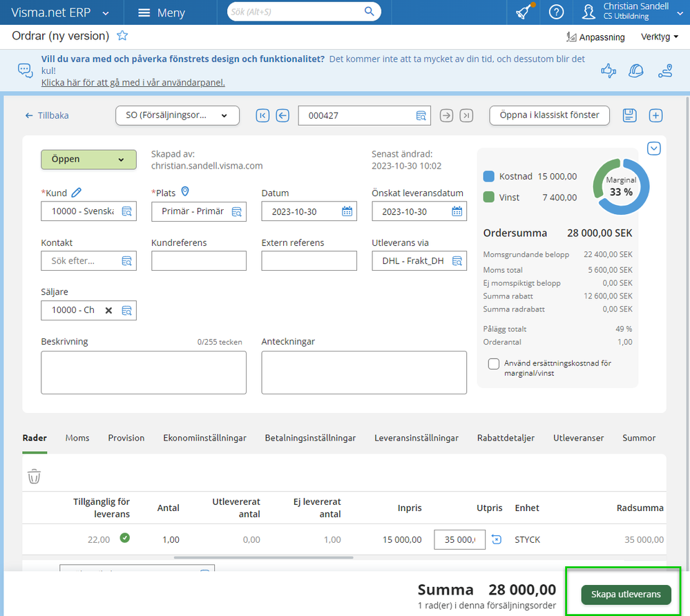Viewport: 690px width, 616px height.
Task: Switch to the Utleveranser tab
Action: [x=578, y=438]
